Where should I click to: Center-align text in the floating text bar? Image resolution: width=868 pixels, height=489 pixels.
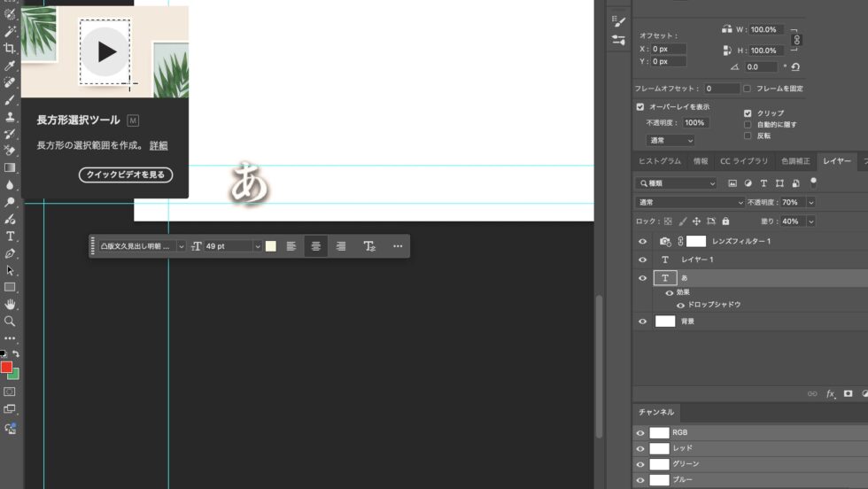pos(315,246)
